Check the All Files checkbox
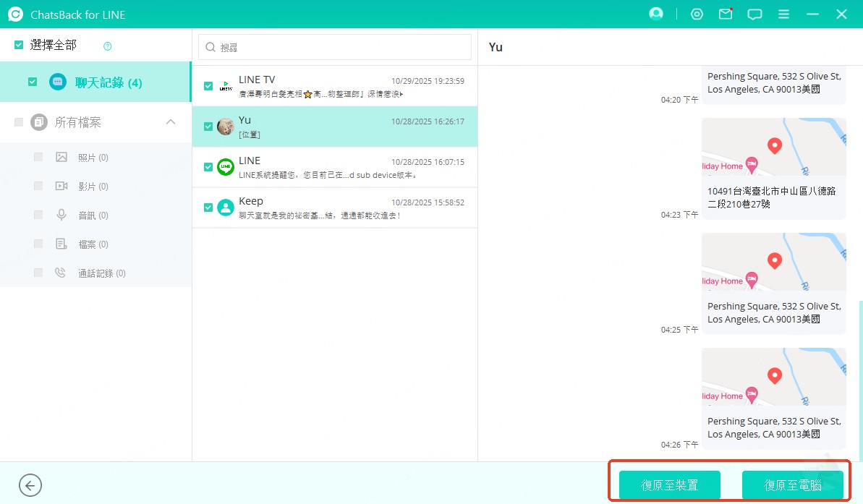 pos(19,122)
